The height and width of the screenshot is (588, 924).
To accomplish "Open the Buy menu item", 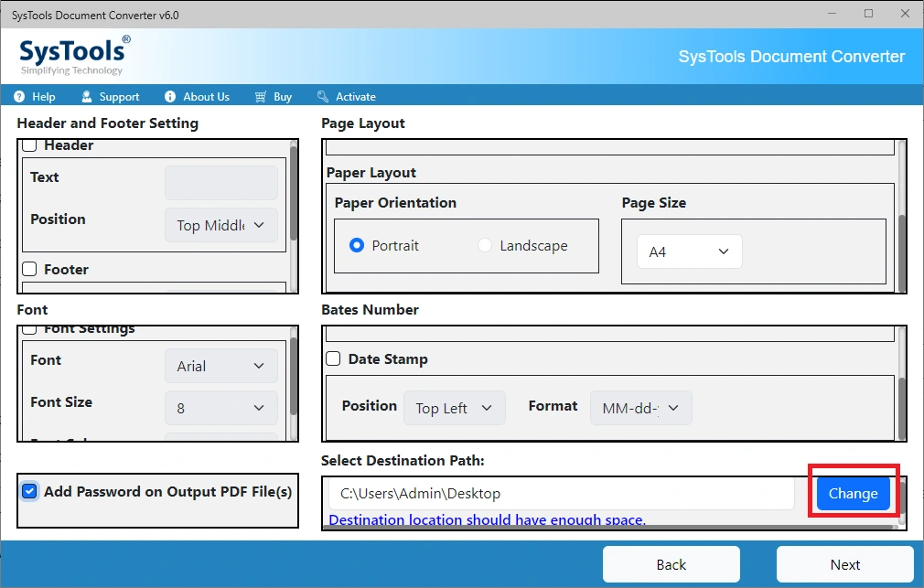I will pos(274,97).
